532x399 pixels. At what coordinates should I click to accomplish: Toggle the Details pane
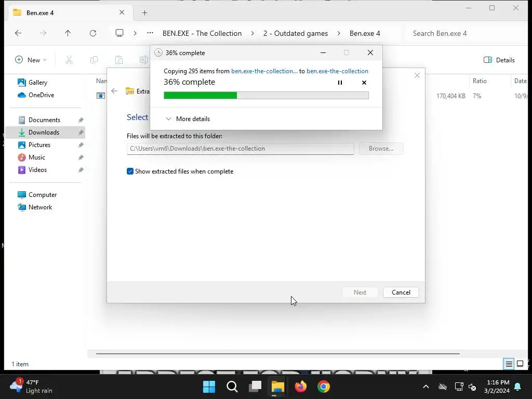499,60
